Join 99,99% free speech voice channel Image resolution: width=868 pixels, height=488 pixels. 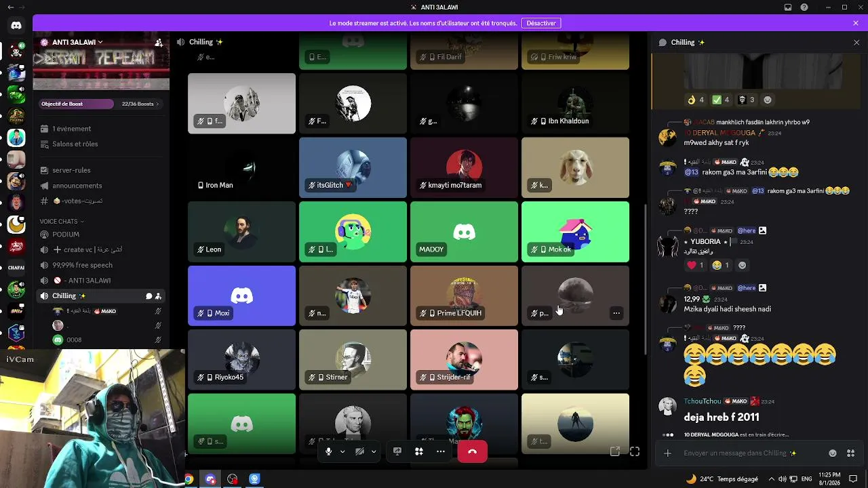101,265
